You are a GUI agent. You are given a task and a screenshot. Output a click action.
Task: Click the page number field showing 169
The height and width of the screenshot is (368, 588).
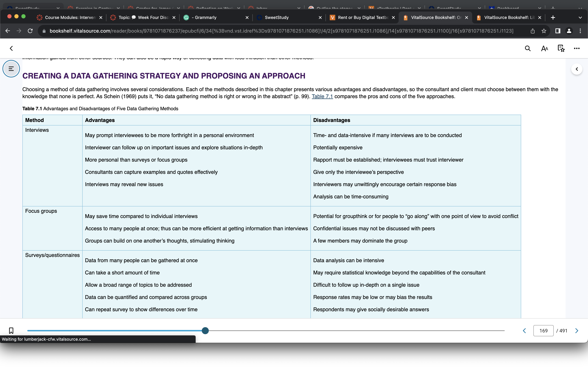click(x=543, y=330)
